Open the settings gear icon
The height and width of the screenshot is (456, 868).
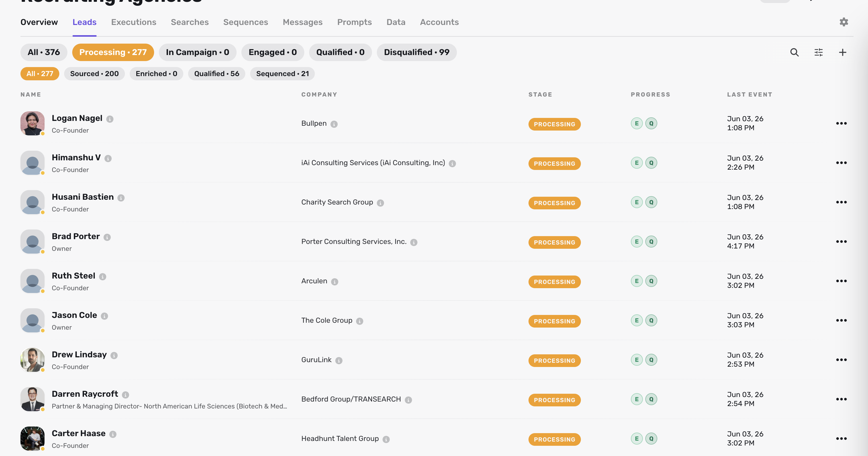(843, 22)
